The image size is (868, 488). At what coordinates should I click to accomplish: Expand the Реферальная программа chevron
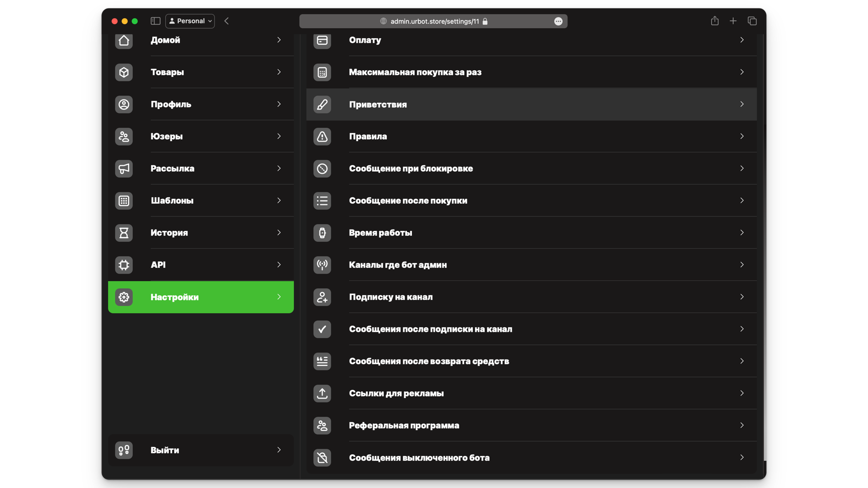(x=742, y=425)
